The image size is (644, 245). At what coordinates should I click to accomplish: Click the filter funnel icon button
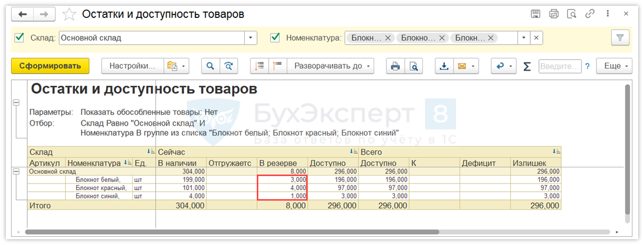coord(620,38)
